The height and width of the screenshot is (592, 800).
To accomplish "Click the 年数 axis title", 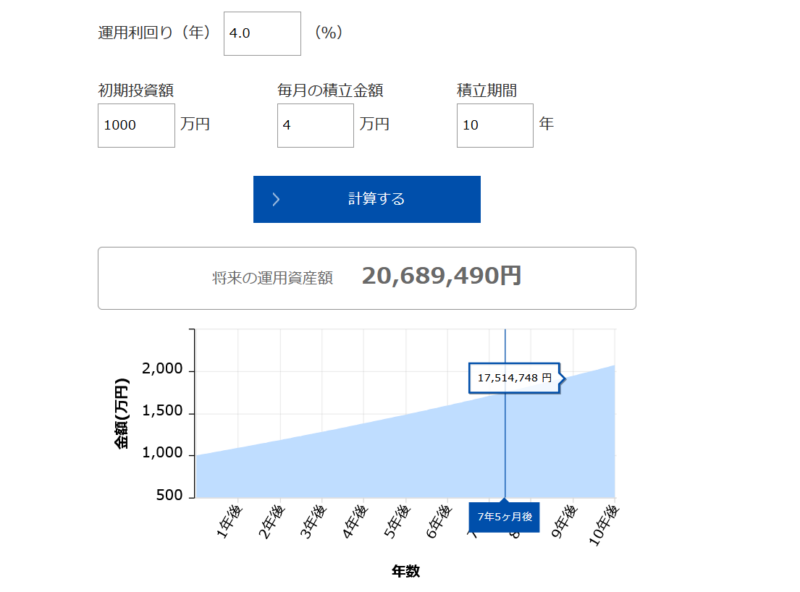I will [x=405, y=572].
